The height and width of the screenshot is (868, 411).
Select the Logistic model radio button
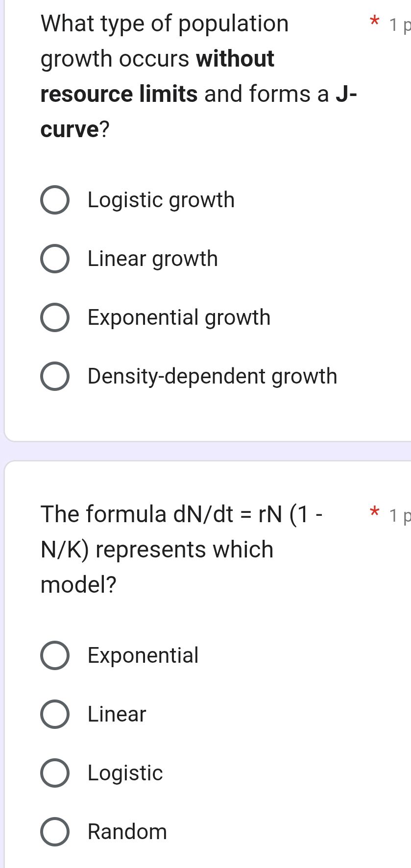point(54,773)
